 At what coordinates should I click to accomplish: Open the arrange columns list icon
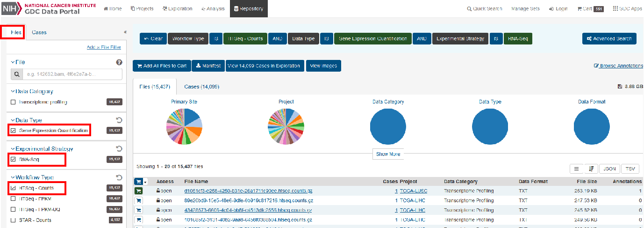click(x=577, y=169)
